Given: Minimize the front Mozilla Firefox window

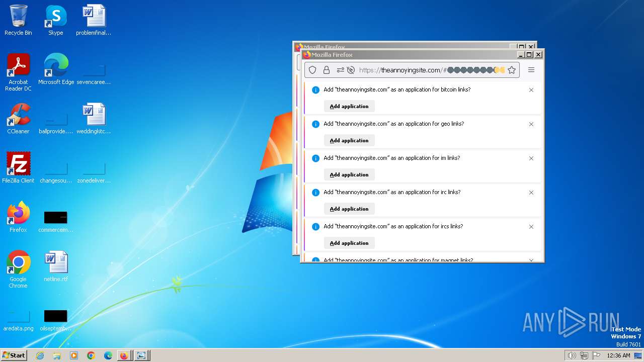Looking at the screenshot, I should (521, 55).
